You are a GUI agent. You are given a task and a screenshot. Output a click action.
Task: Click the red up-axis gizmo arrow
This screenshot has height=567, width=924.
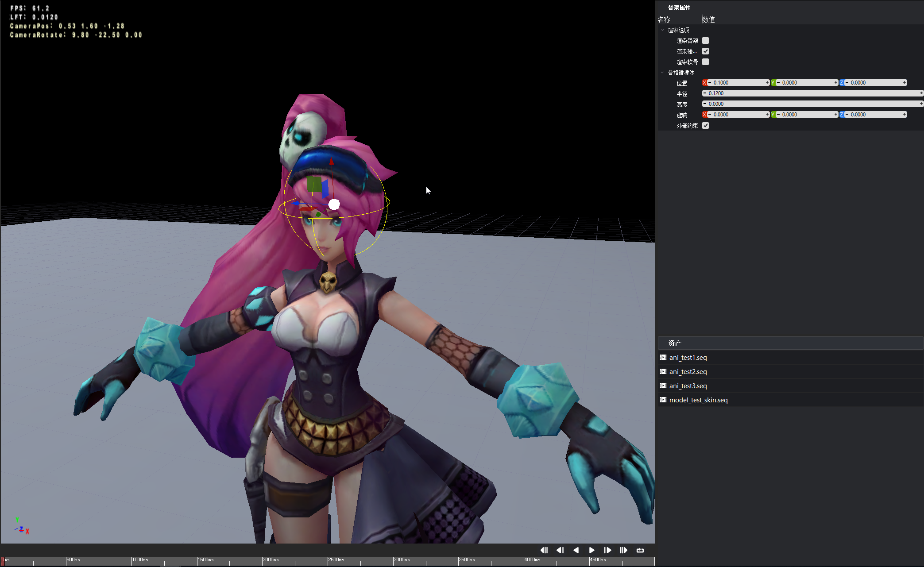tap(332, 162)
